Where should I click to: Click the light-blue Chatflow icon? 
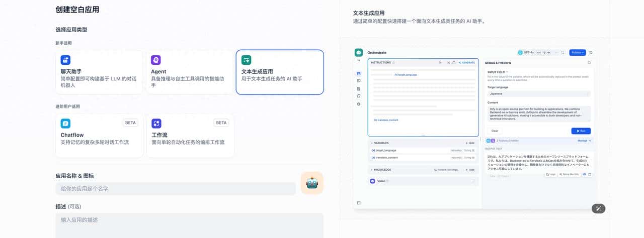click(x=65, y=124)
